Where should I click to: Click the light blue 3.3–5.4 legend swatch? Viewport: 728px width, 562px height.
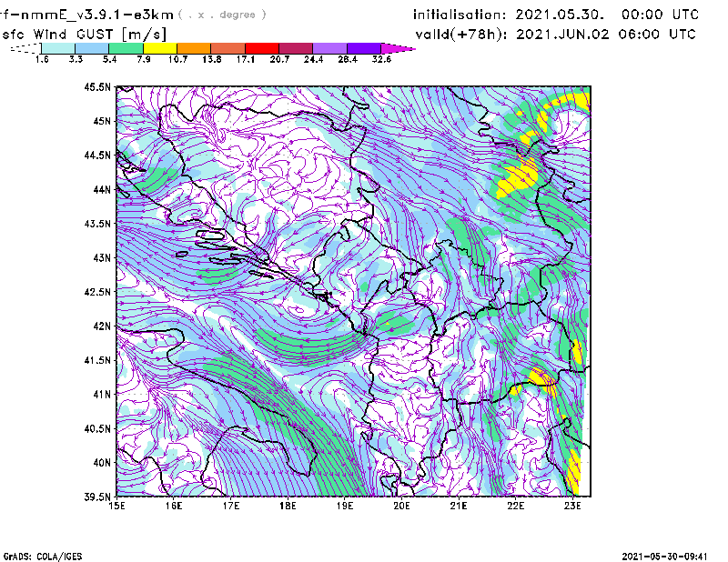coord(92,48)
